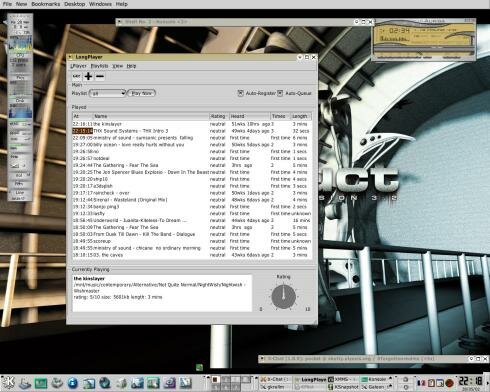Select 'Sirenal - Wasteland (Original Mix)' row
The image size is (490, 392).
point(192,200)
